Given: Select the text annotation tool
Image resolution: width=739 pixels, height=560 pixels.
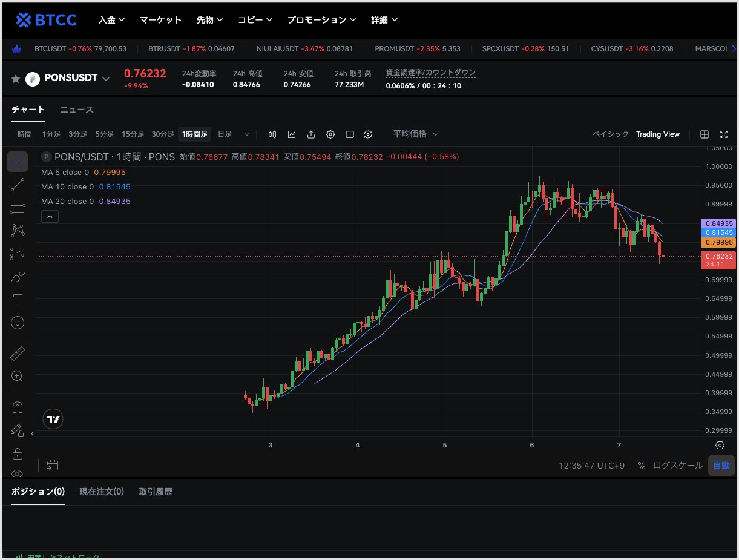Looking at the screenshot, I should click(x=18, y=300).
